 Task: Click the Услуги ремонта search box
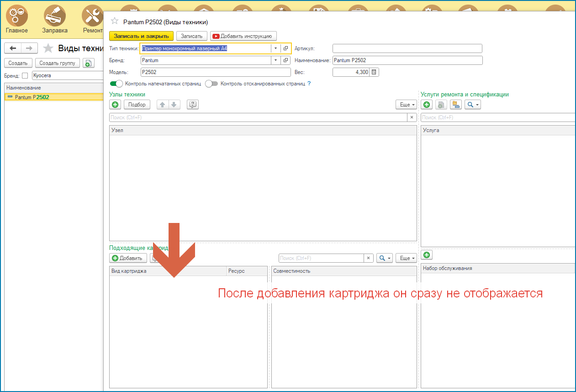point(498,117)
